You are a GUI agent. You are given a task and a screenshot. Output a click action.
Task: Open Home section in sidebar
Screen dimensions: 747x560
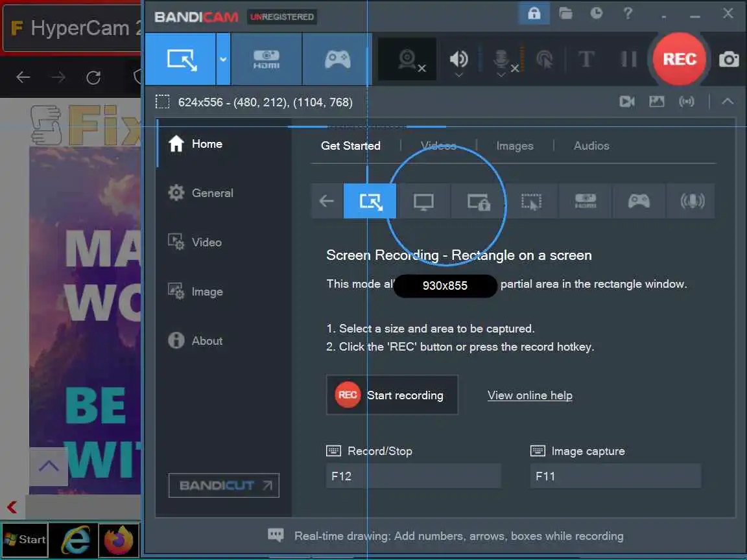(224, 144)
